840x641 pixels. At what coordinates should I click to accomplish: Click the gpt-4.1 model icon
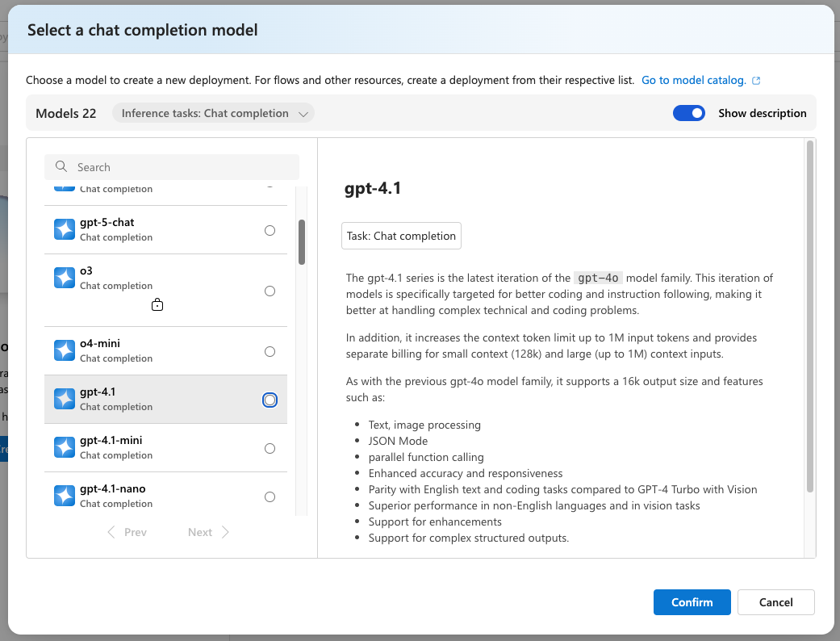click(65, 399)
